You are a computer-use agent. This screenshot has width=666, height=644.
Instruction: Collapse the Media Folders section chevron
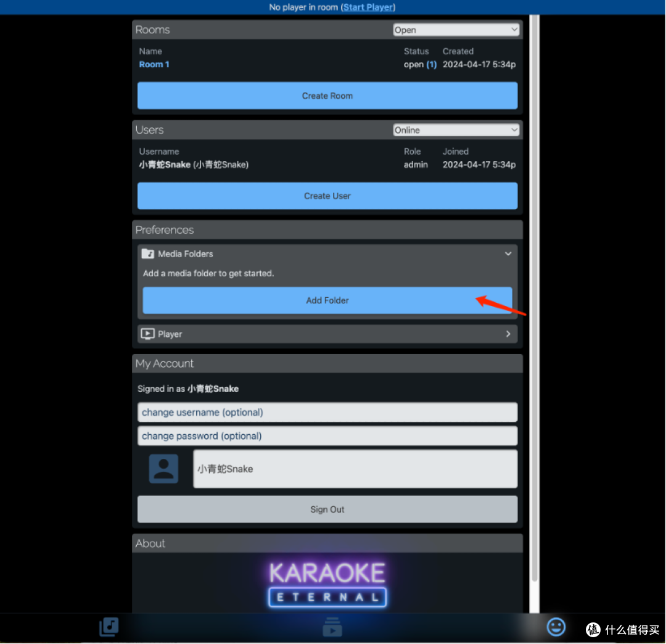[508, 254]
